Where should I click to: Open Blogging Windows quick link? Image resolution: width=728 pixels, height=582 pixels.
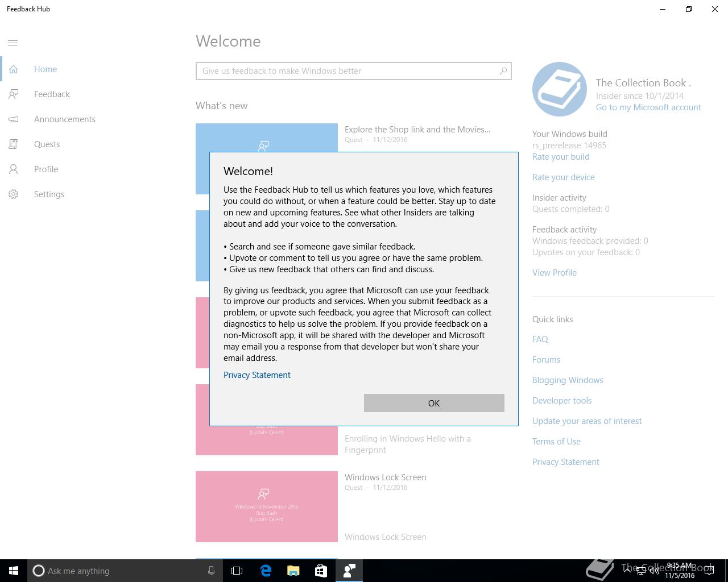pyautogui.click(x=568, y=380)
